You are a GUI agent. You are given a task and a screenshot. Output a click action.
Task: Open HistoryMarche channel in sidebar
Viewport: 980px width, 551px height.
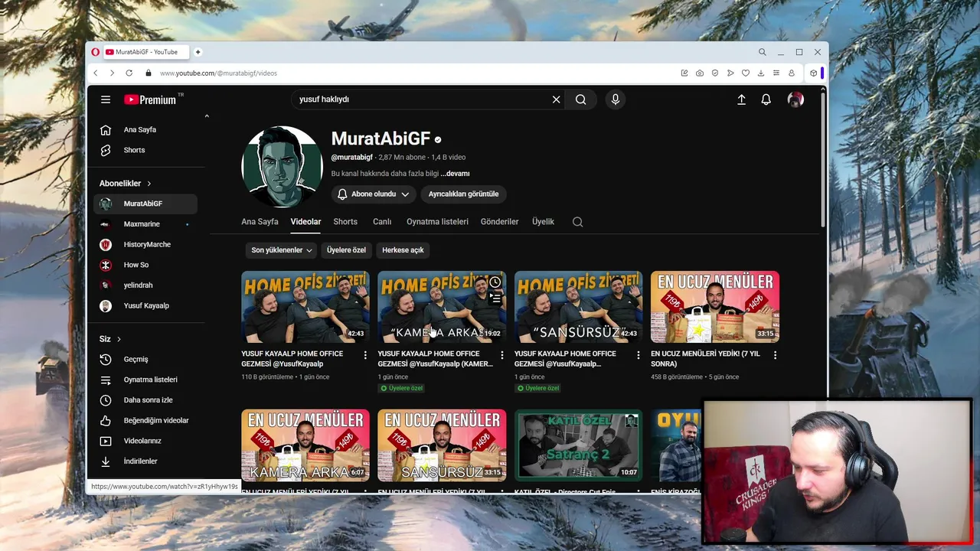145,245
